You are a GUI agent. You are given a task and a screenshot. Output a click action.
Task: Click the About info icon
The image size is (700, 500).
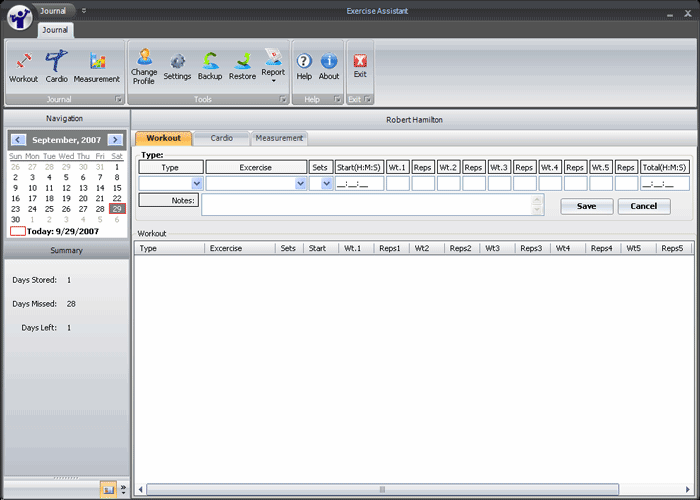click(329, 61)
